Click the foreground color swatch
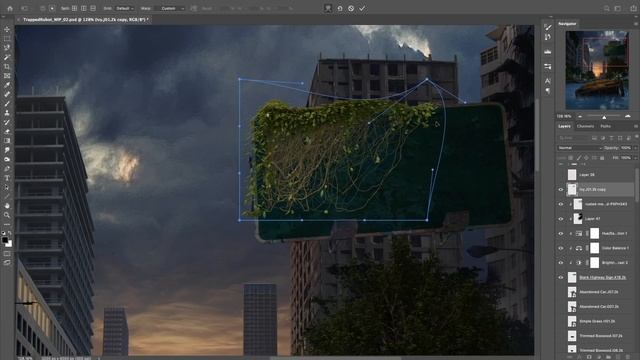This screenshot has height=360, width=640. pos(5,240)
